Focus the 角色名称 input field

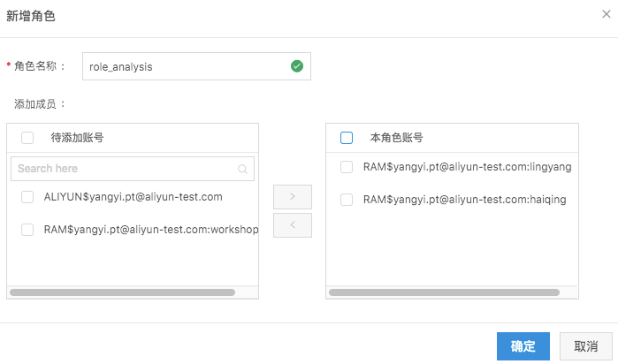(196, 66)
